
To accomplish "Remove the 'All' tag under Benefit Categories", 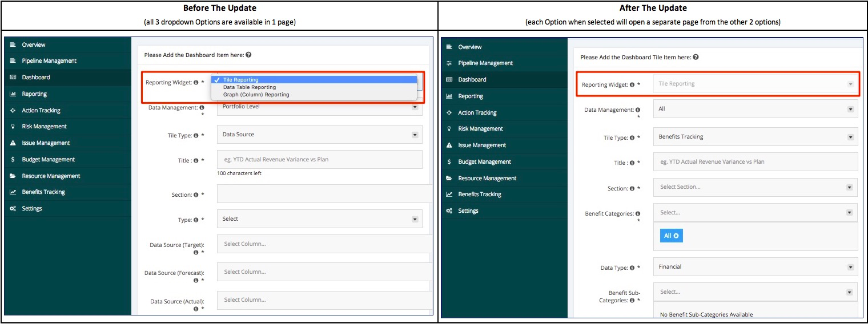I will coord(676,236).
